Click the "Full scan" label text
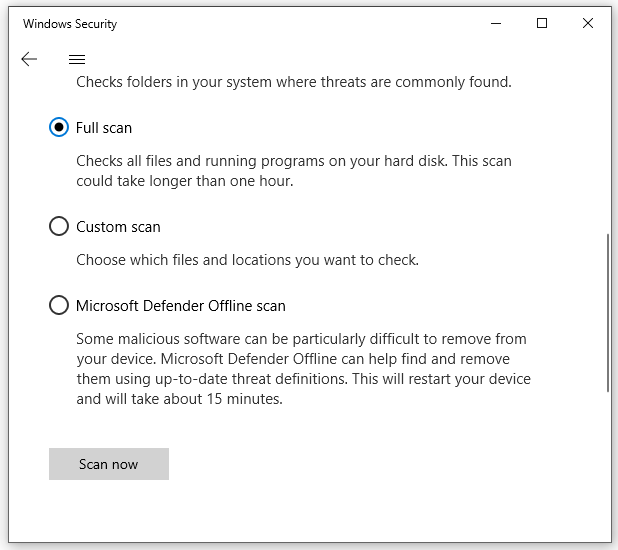 pyautogui.click(x=104, y=128)
